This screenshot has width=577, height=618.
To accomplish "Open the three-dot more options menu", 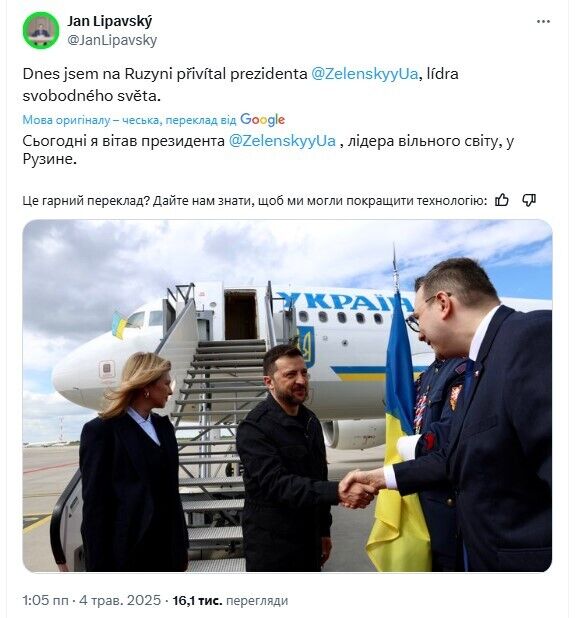I will click(543, 22).
